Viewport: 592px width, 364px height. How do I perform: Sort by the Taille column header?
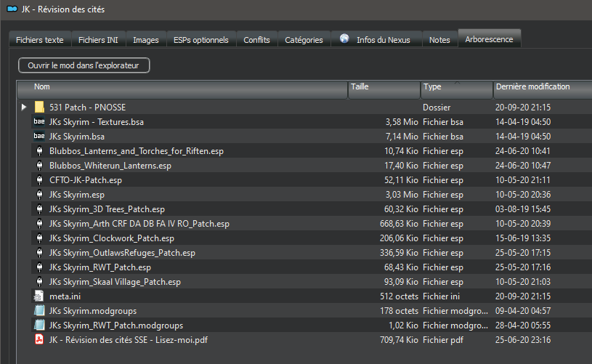[x=384, y=90]
